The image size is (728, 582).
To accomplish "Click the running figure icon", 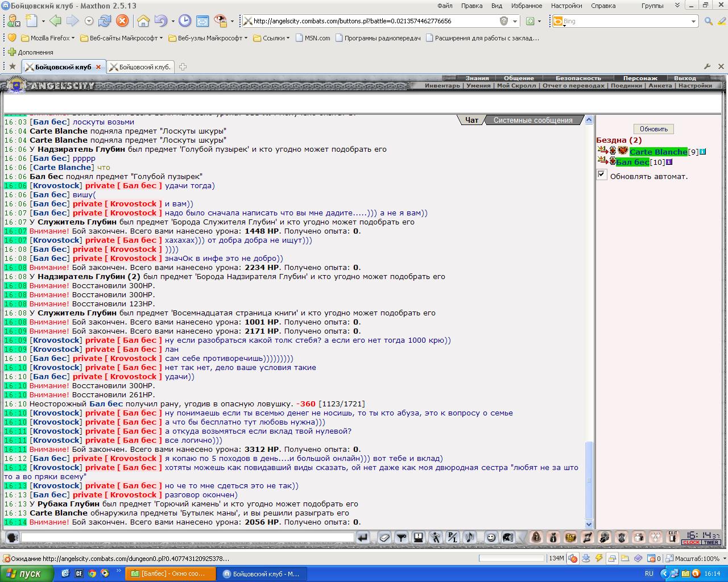I will (x=436, y=537).
